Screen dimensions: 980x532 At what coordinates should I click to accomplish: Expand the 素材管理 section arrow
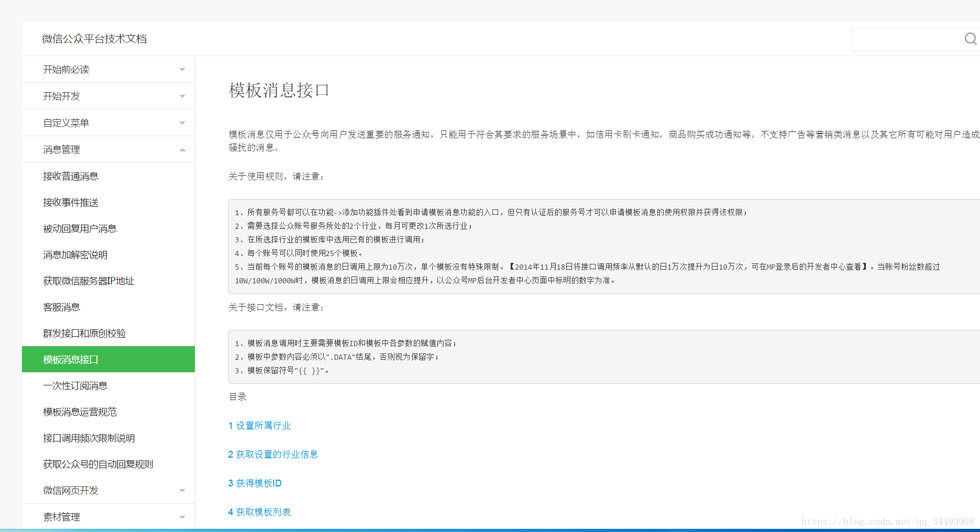182,517
